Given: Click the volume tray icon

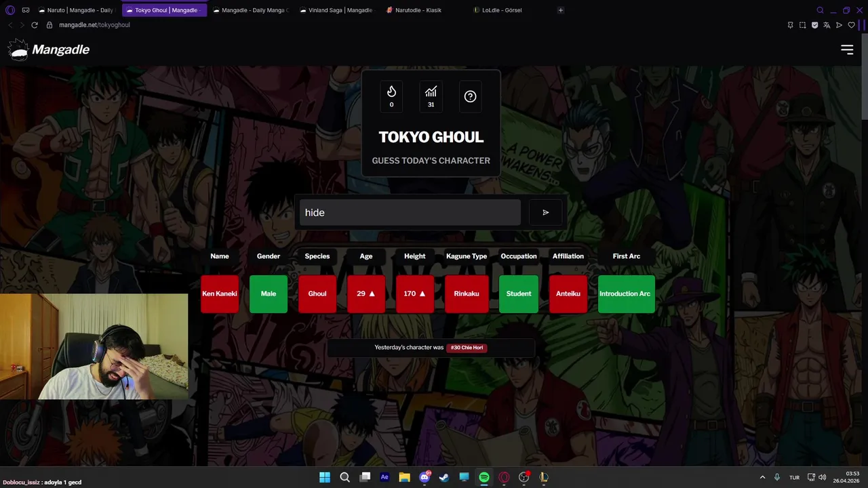Looking at the screenshot, I should [823, 477].
